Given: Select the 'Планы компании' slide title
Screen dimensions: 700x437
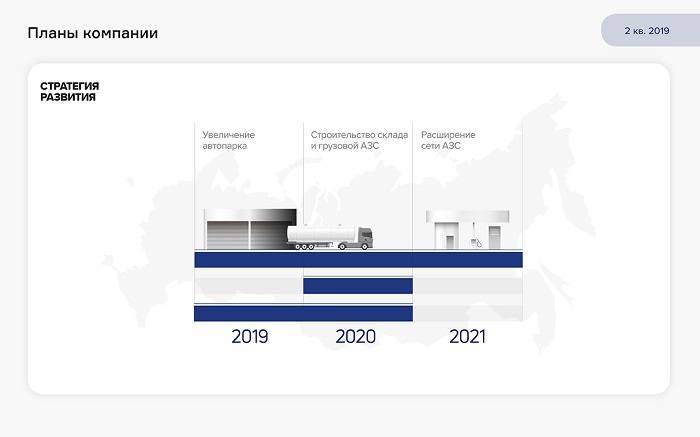Looking at the screenshot, I should (92, 34).
